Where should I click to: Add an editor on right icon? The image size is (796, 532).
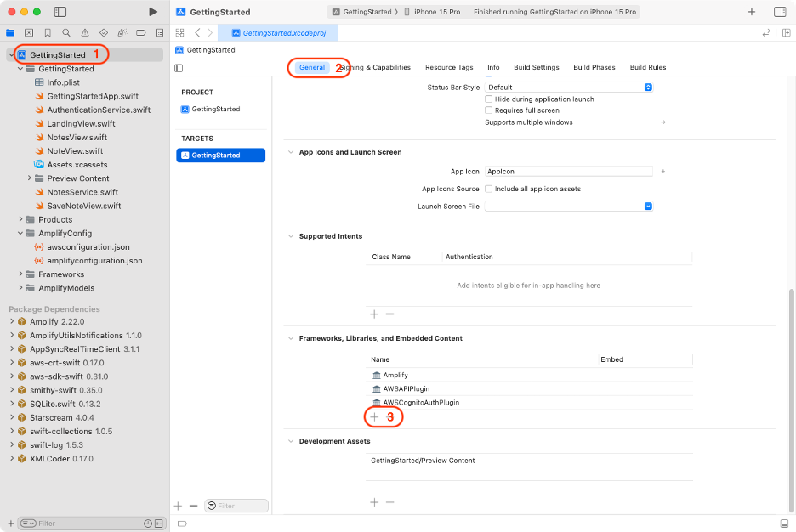click(787, 33)
